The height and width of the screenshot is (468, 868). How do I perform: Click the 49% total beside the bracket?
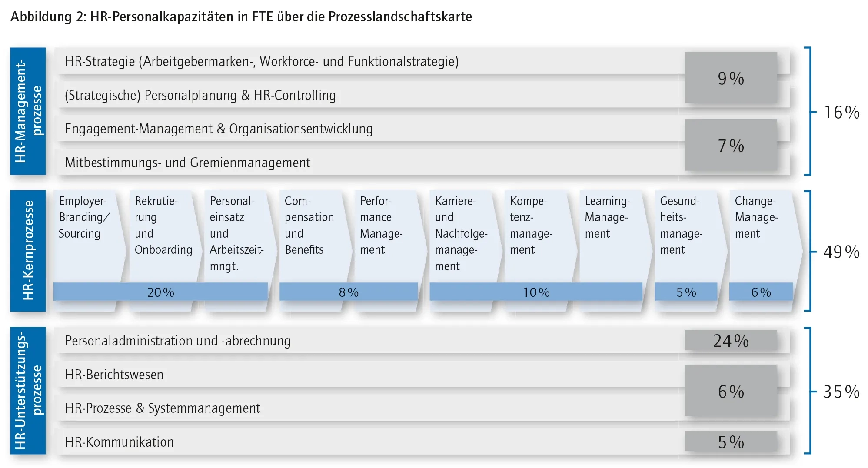841,252
